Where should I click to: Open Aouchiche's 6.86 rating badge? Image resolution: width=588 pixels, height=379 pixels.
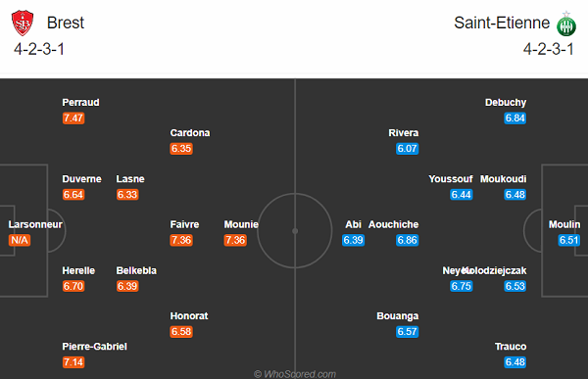[408, 240]
